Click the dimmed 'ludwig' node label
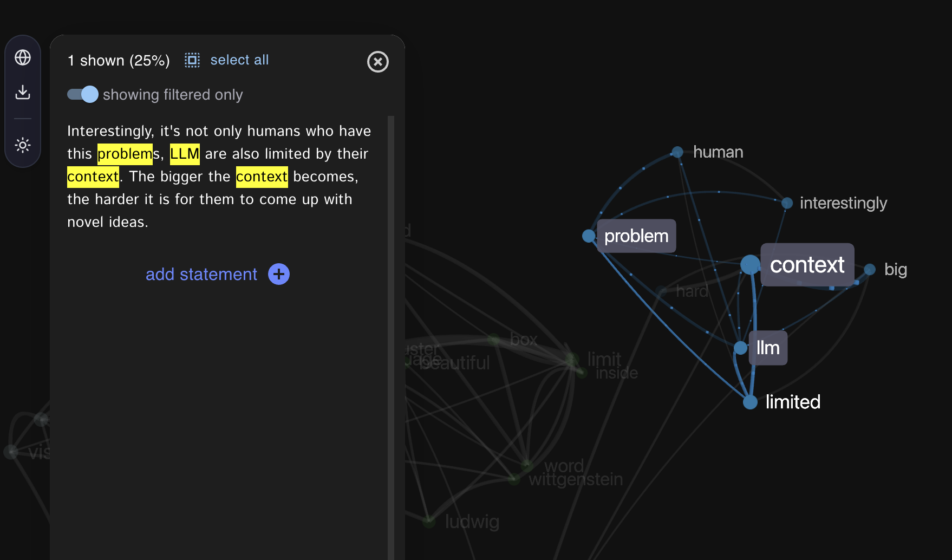 pyautogui.click(x=472, y=522)
